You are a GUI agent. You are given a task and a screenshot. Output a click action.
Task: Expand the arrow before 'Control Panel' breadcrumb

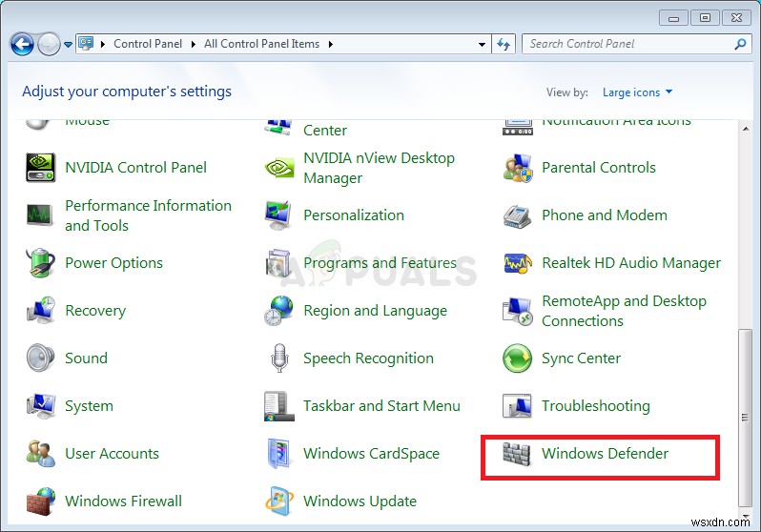(x=103, y=44)
